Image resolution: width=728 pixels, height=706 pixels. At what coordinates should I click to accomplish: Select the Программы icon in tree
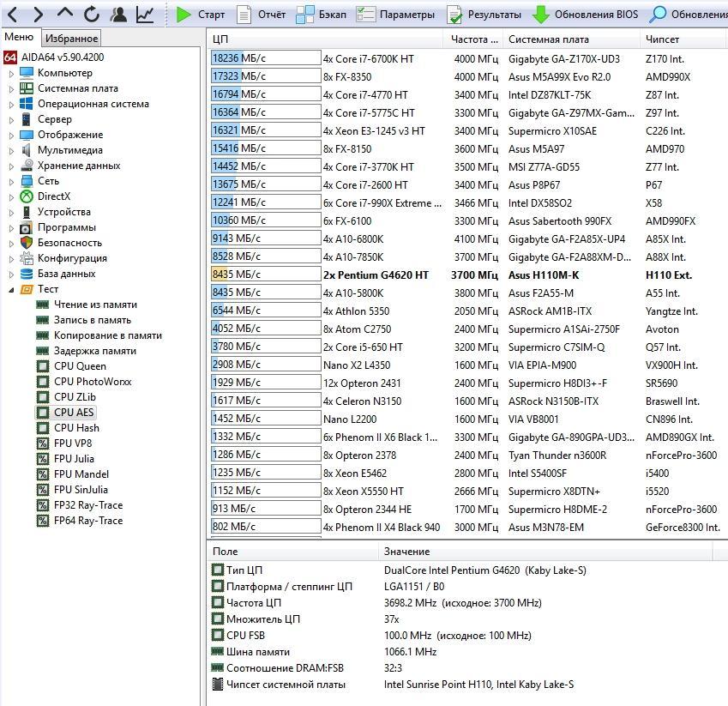point(27,227)
